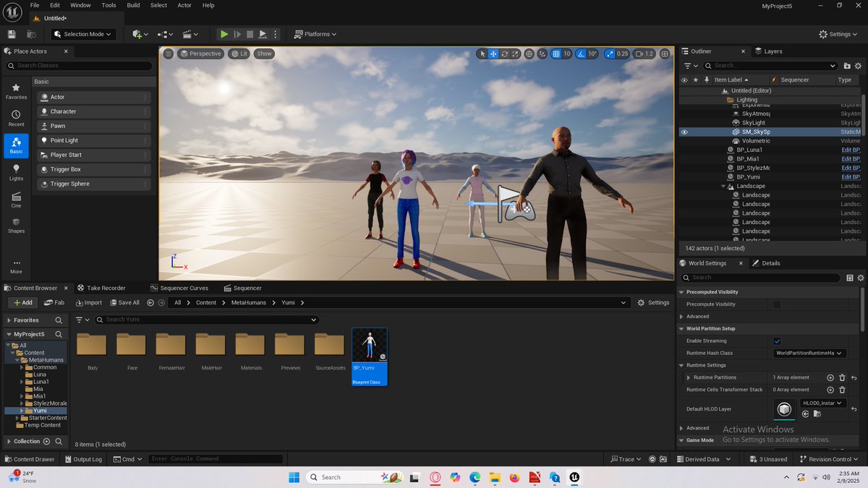Click the Default HLOD Layer thumbnail

(x=784, y=409)
